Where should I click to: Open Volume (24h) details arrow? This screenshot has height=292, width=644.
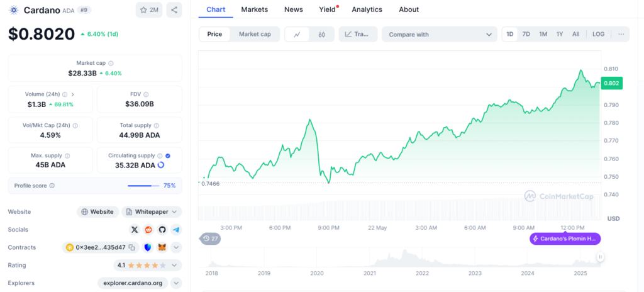(73, 94)
